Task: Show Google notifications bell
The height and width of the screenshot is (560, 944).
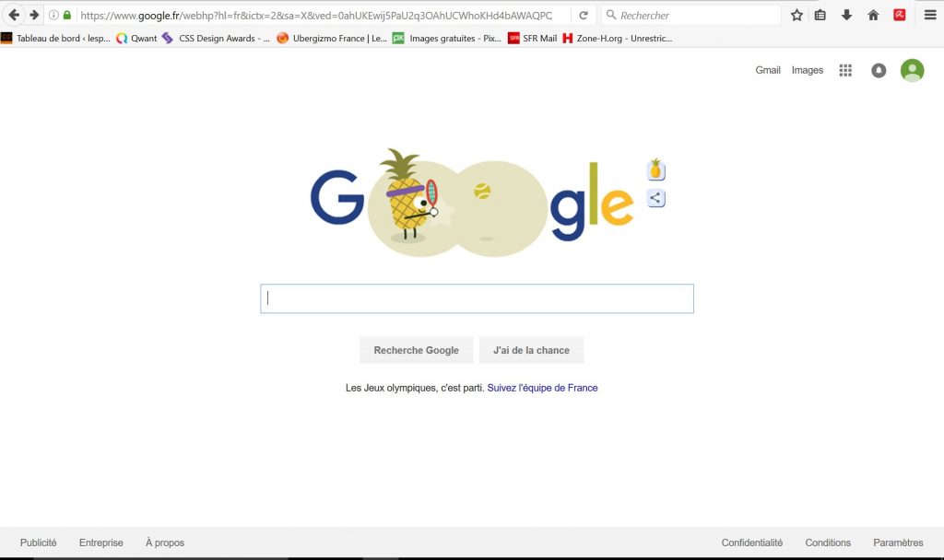Action: (879, 70)
